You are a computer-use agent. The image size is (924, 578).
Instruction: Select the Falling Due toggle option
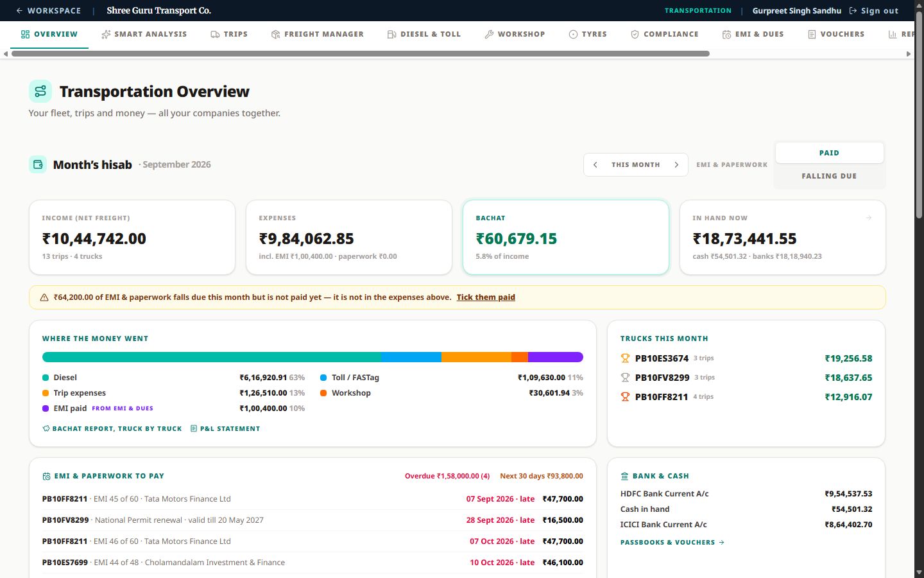pos(829,176)
